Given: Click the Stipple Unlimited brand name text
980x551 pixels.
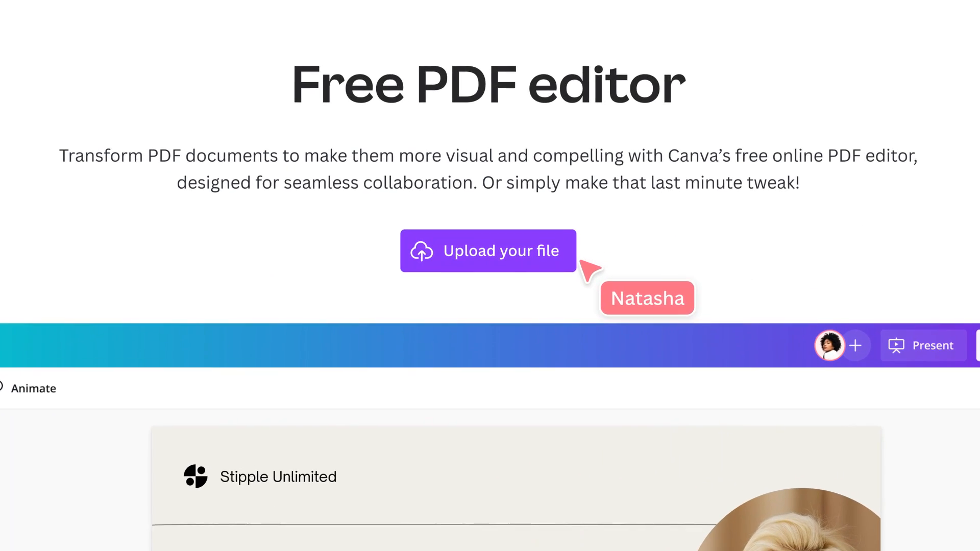Looking at the screenshot, I should pos(278,477).
